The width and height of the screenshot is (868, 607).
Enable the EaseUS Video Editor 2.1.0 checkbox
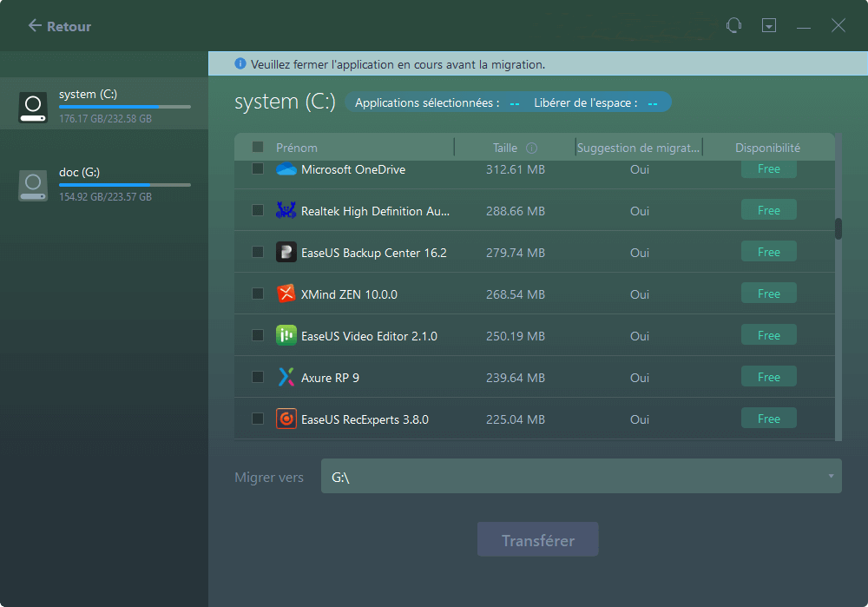click(258, 335)
